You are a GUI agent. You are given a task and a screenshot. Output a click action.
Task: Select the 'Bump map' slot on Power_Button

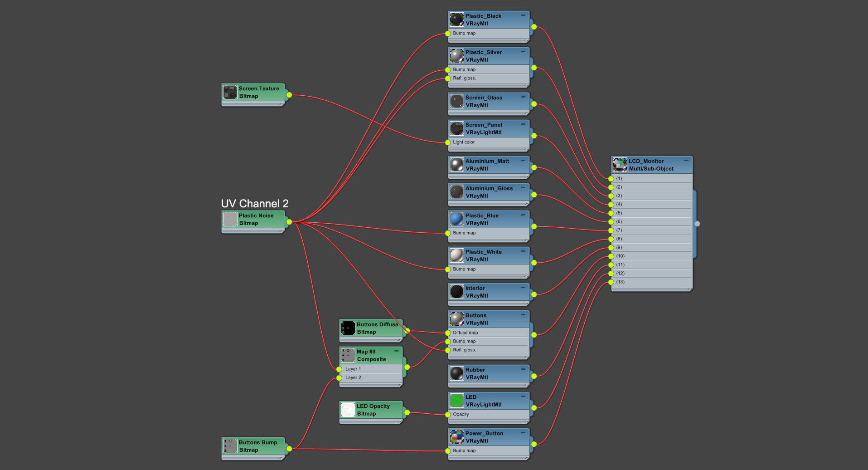[489, 450]
